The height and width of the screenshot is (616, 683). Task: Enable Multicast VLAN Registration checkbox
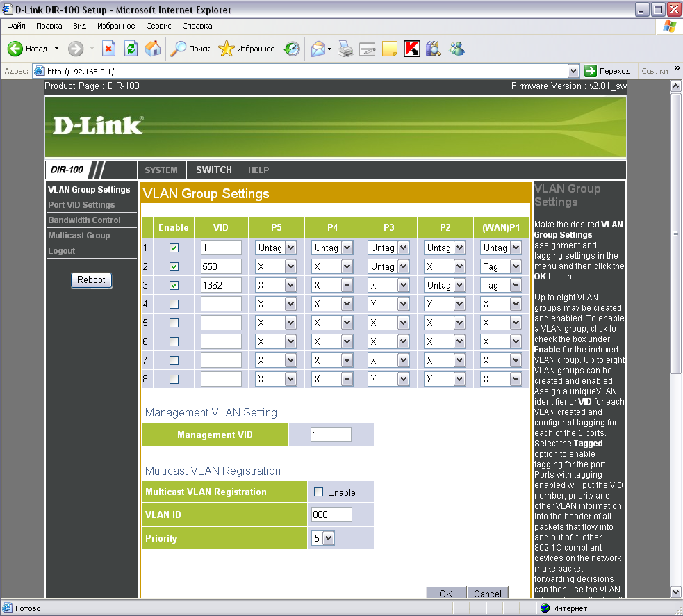click(319, 492)
